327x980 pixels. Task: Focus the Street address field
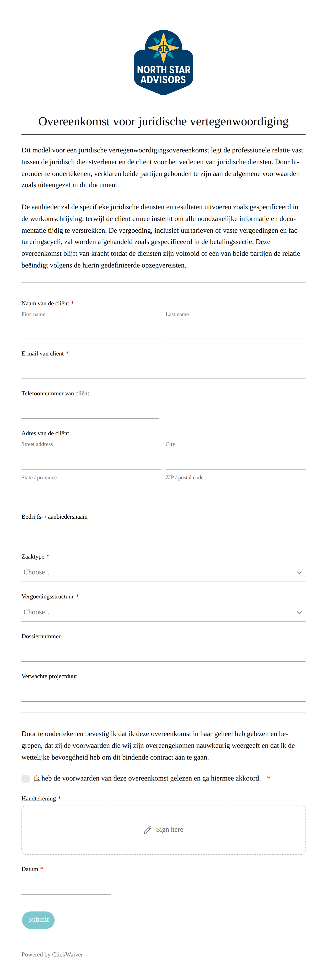[x=91, y=460]
